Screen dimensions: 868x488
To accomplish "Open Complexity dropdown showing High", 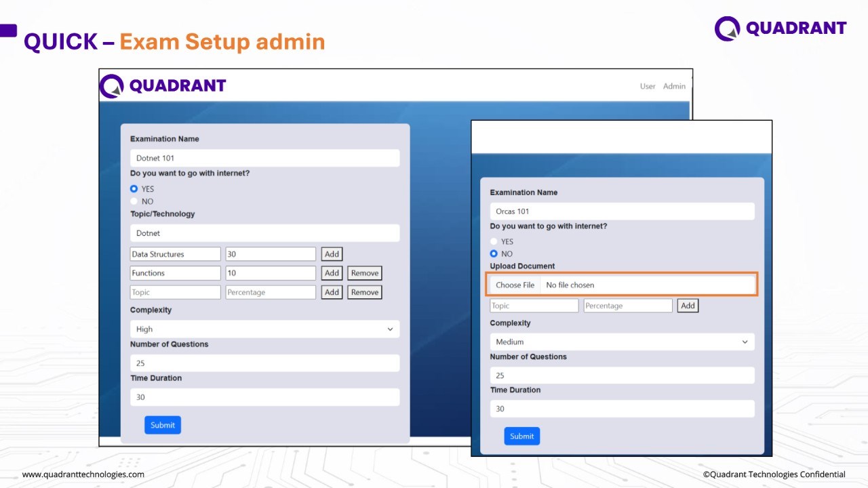I will click(x=265, y=329).
